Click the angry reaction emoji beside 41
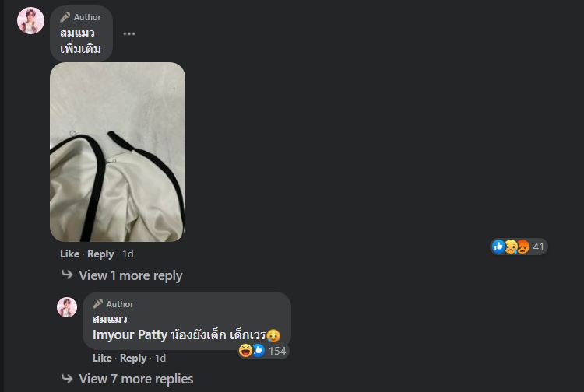584x392 pixels. pyautogui.click(x=523, y=247)
